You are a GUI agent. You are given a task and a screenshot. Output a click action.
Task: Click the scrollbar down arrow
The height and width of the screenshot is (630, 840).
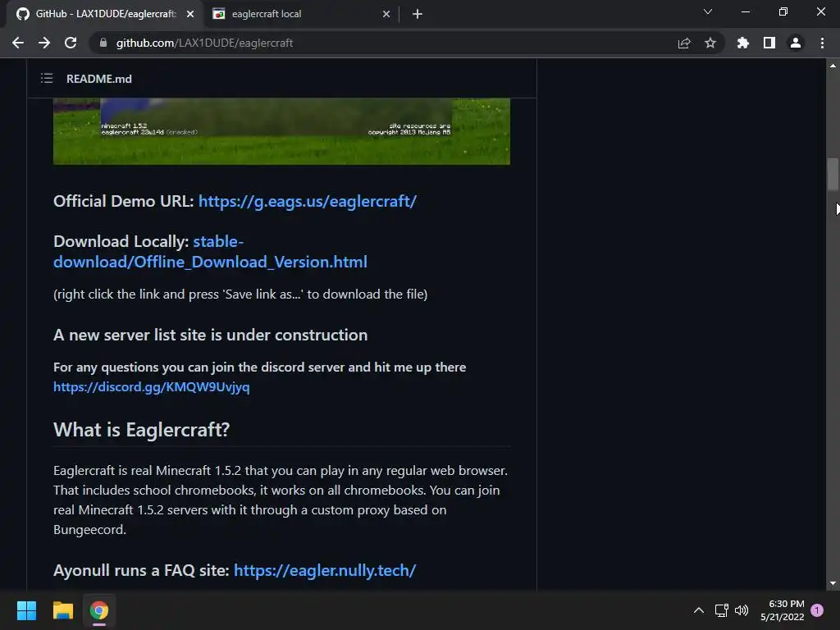833,583
